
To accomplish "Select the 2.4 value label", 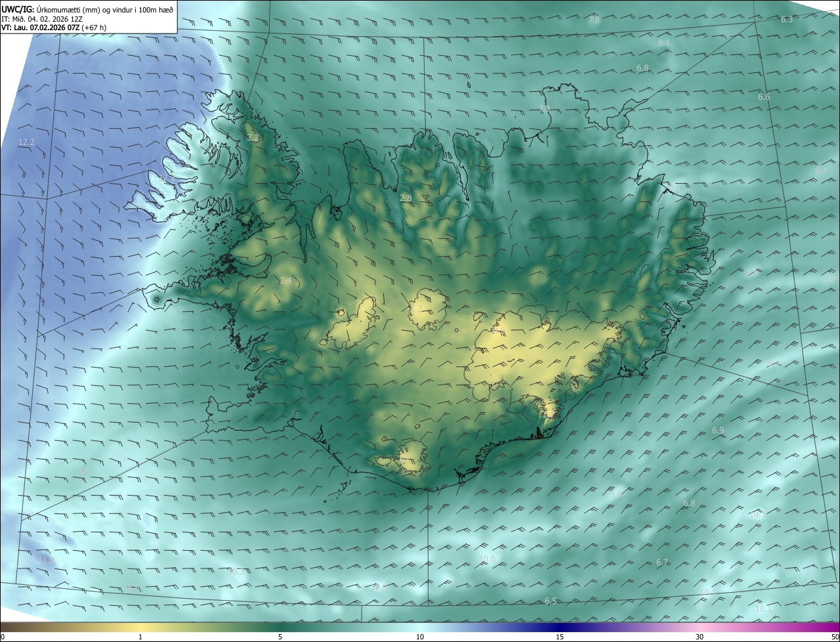I will [x=285, y=280].
